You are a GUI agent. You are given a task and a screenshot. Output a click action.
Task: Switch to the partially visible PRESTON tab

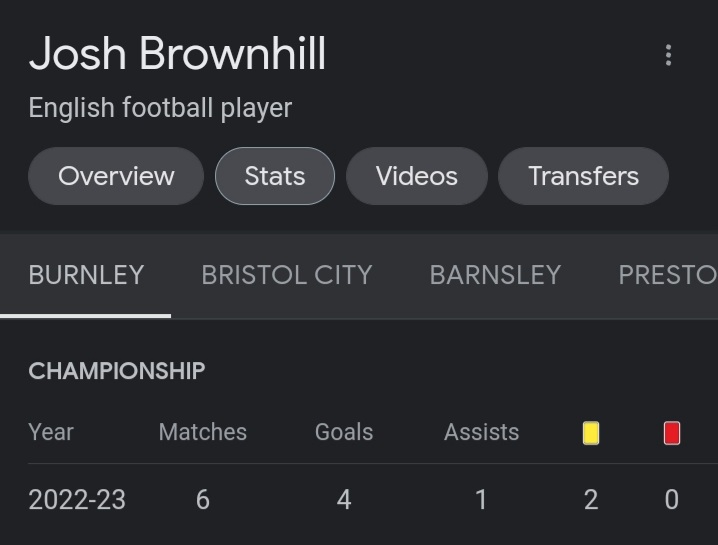[x=668, y=275]
